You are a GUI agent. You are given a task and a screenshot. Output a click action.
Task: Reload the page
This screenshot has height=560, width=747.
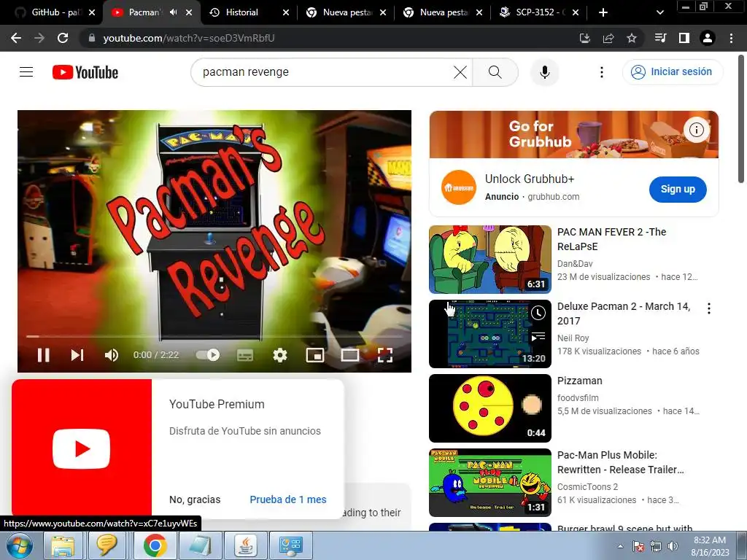63,38
